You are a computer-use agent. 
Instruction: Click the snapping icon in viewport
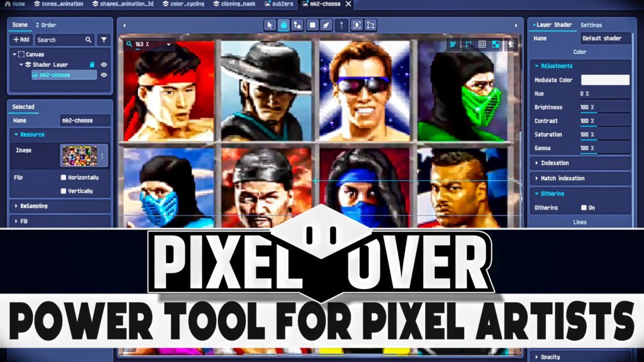click(453, 45)
